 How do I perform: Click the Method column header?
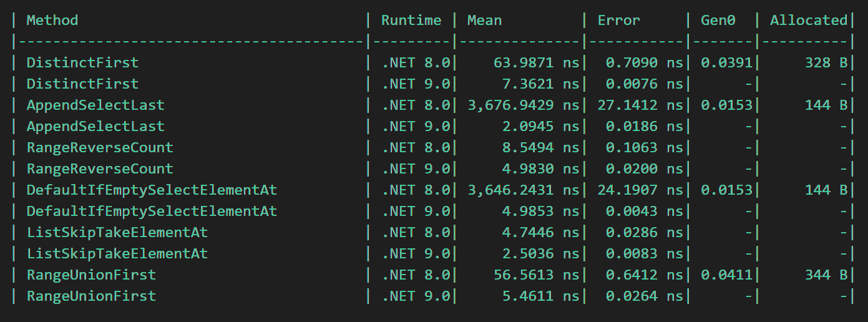coord(52,20)
